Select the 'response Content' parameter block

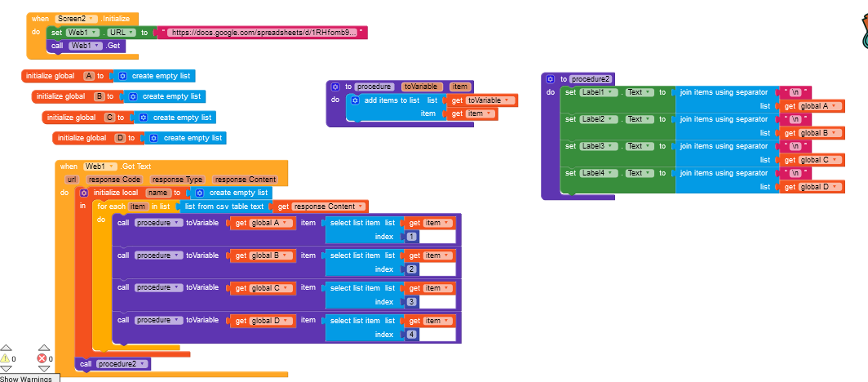pos(244,180)
